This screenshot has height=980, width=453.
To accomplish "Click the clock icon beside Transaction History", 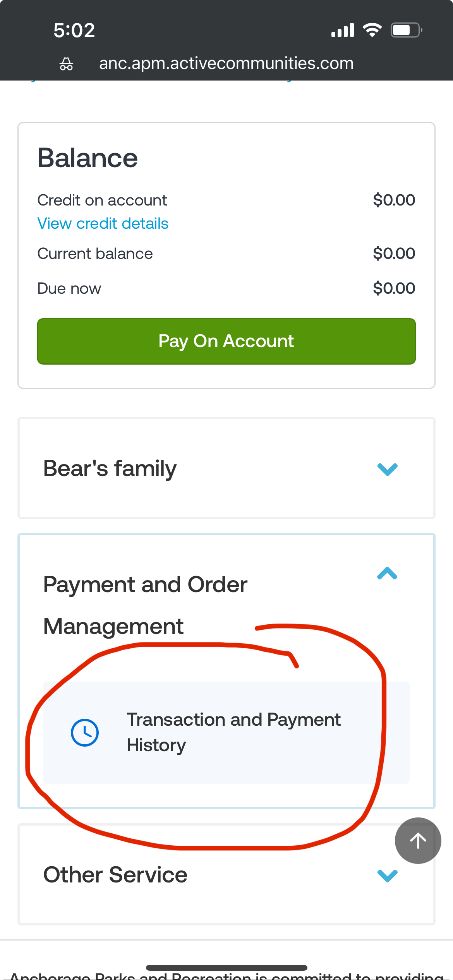I will point(85,732).
